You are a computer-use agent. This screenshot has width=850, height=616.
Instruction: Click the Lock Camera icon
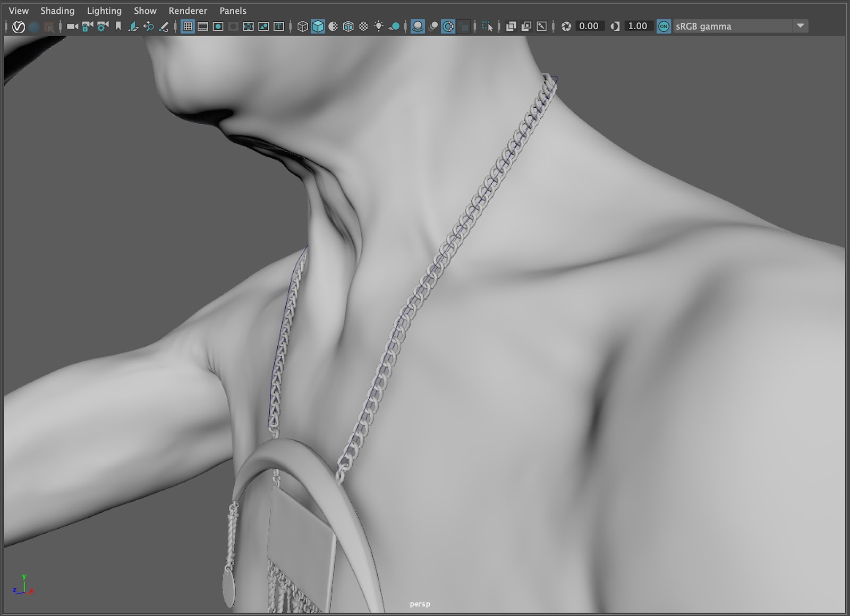[88, 26]
